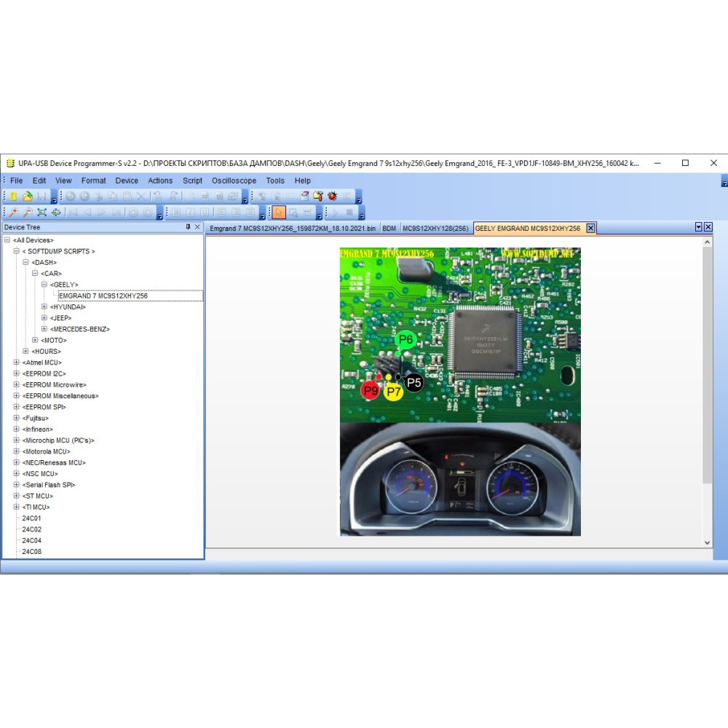Image resolution: width=728 pixels, height=728 pixels.
Task: Click the scroll-up arrow of document view
Action: [707, 242]
